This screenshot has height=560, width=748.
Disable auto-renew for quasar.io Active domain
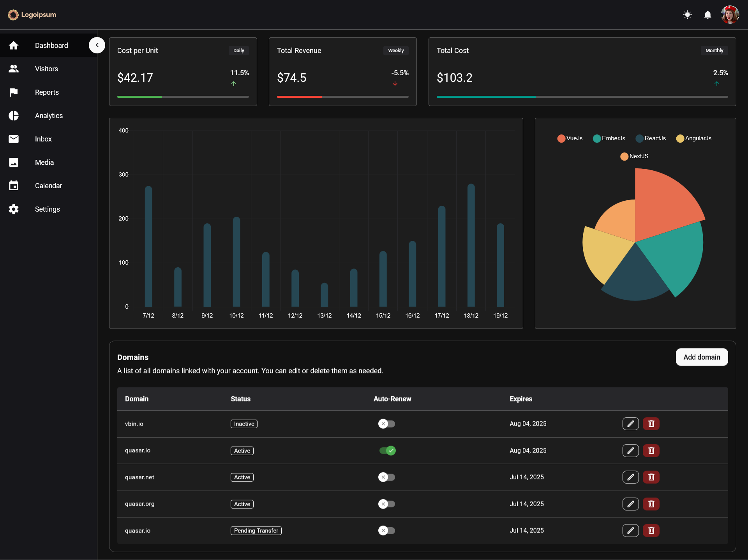point(387,450)
